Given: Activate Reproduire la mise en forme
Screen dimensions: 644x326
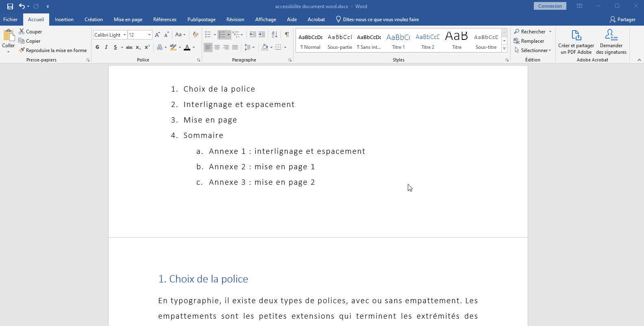Looking at the screenshot, I should [53, 50].
